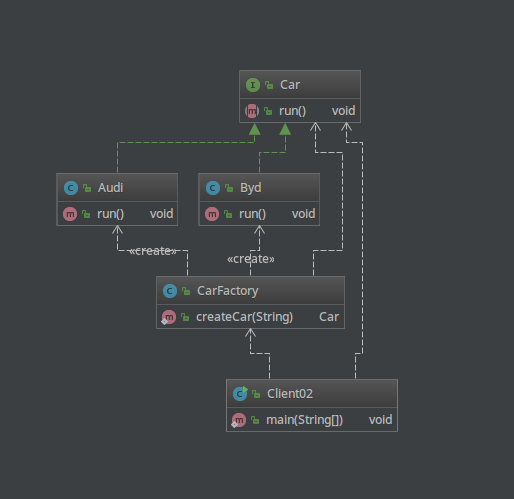Select the CarFactory class node title
The height and width of the screenshot is (499, 514).
coord(228,291)
